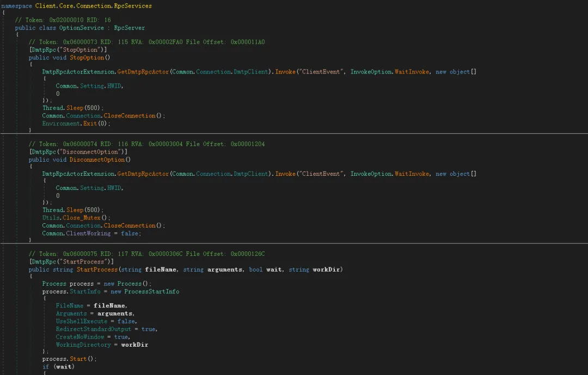Screen dimensions: 588x375
Task: Click the Token 0x06000074 comment line
Action: [x=146, y=144]
